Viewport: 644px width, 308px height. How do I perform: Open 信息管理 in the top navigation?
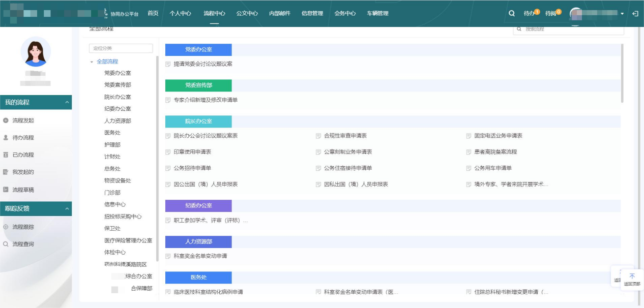tap(312, 14)
